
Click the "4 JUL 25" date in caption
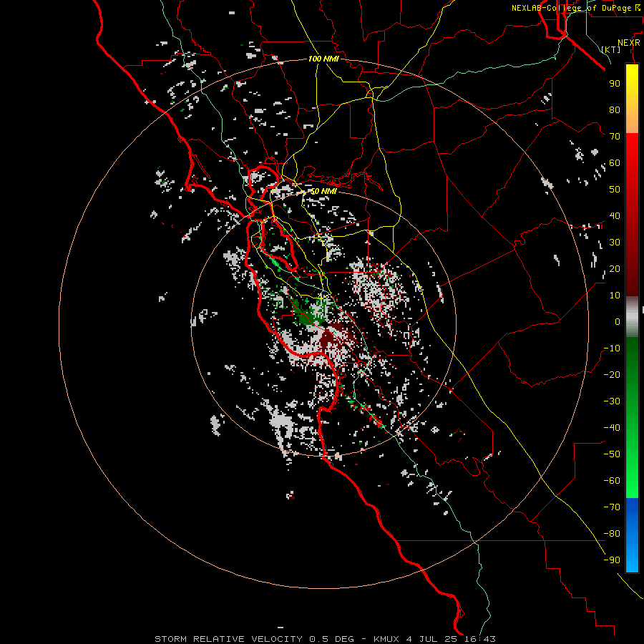point(433,639)
